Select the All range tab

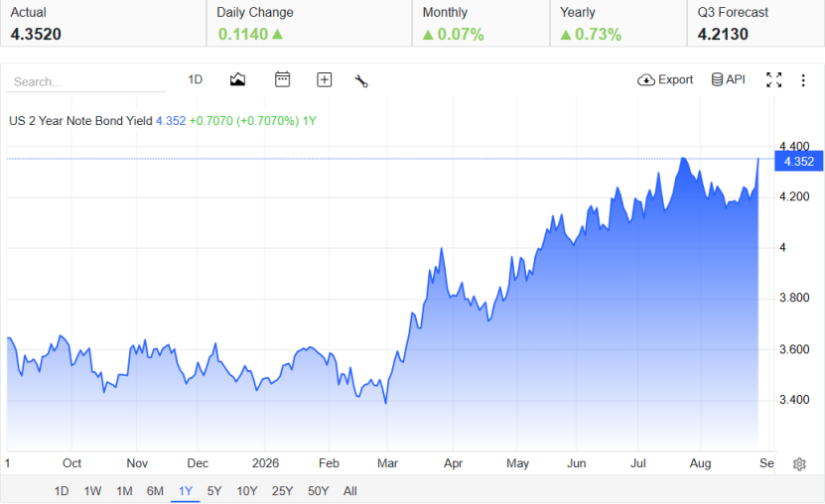[x=349, y=491]
